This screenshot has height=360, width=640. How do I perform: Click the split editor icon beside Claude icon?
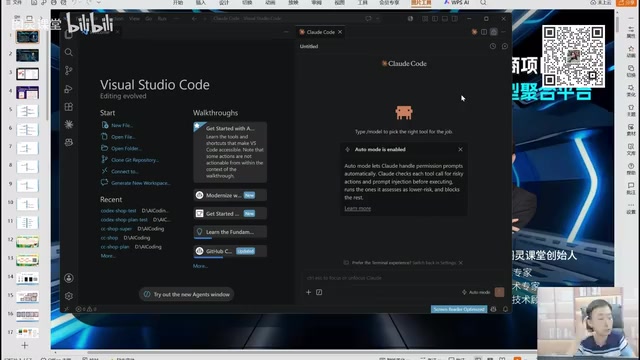coord(484,32)
